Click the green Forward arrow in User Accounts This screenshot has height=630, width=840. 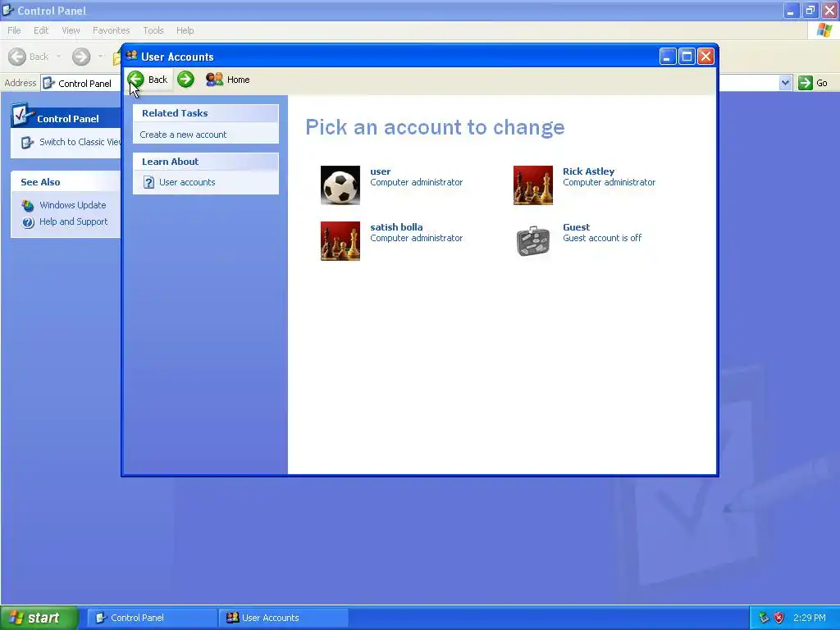[185, 80]
